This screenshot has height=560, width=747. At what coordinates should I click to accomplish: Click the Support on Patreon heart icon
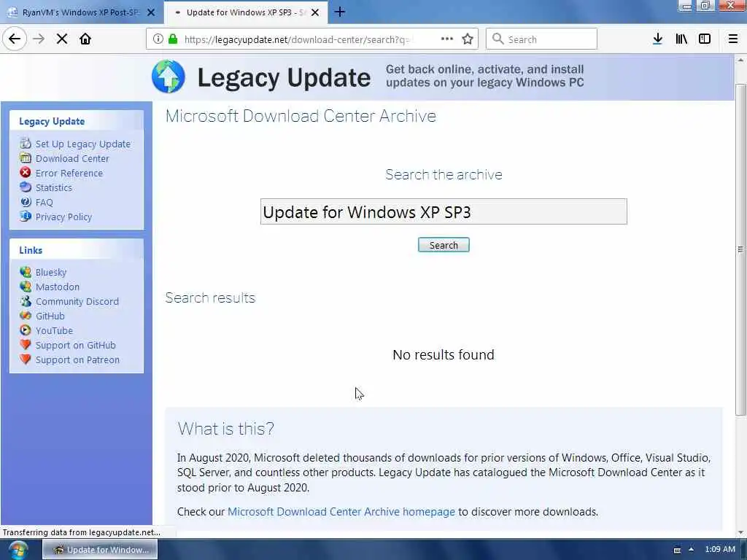click(x=26, y=359)
